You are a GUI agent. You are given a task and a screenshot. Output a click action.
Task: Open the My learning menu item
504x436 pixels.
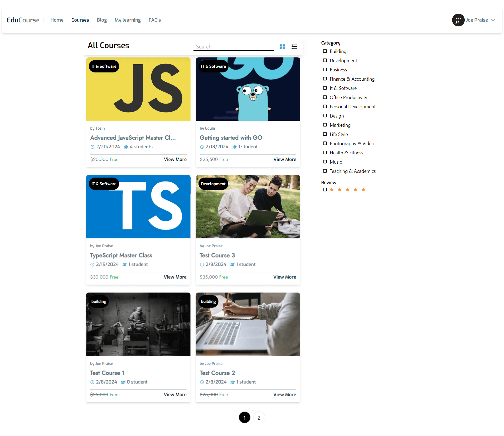[x=128, y=20]
